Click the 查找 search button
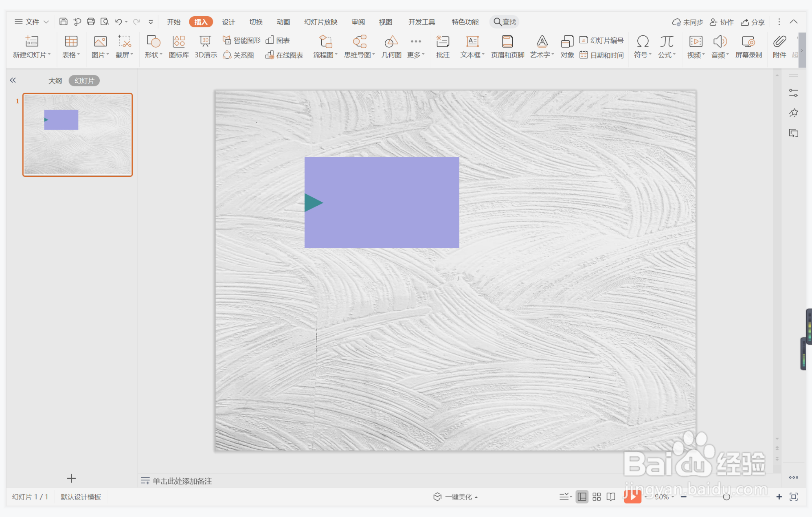Screen dimensions: 812x517 click(505, 22)
